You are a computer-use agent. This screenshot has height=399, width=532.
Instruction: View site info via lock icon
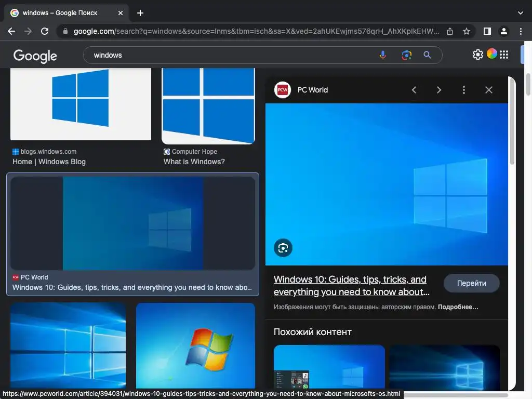65,31
